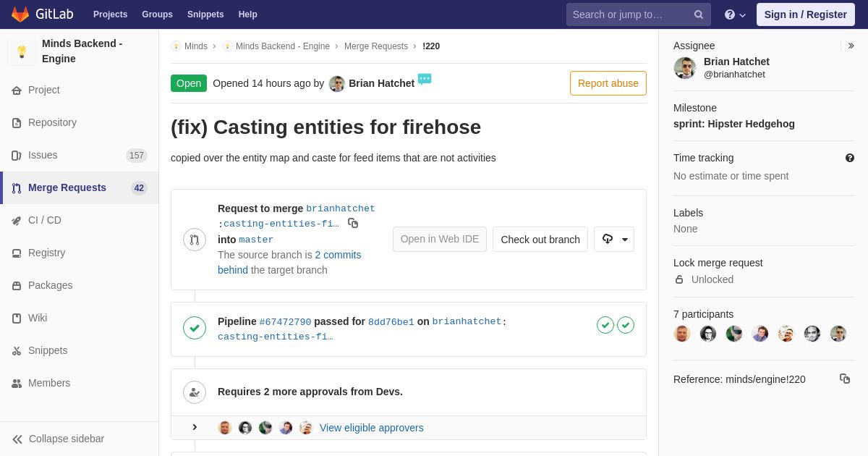Click Sign in / Register button

(x=806, y=14)
